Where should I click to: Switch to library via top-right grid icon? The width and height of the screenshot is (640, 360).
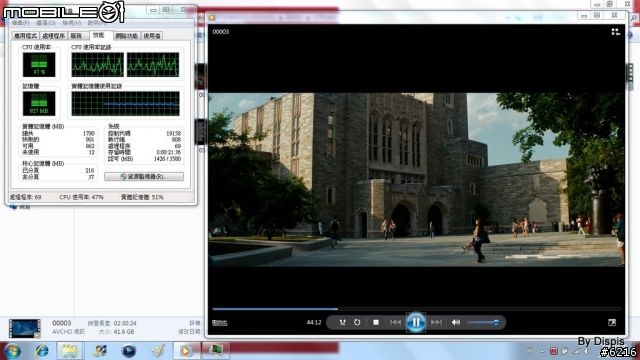tap(616, 32)
